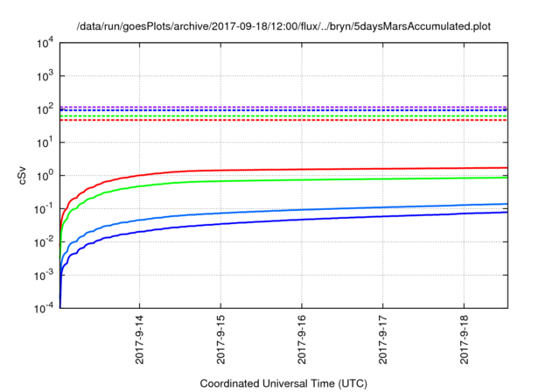Click the plot file path title
This screenshot has height=392, width=560.
click(283, 26)
